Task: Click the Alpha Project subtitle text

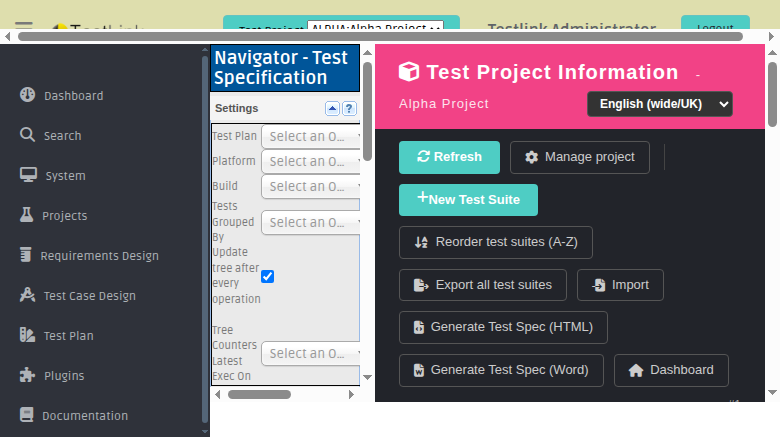Action: [444, 104]
